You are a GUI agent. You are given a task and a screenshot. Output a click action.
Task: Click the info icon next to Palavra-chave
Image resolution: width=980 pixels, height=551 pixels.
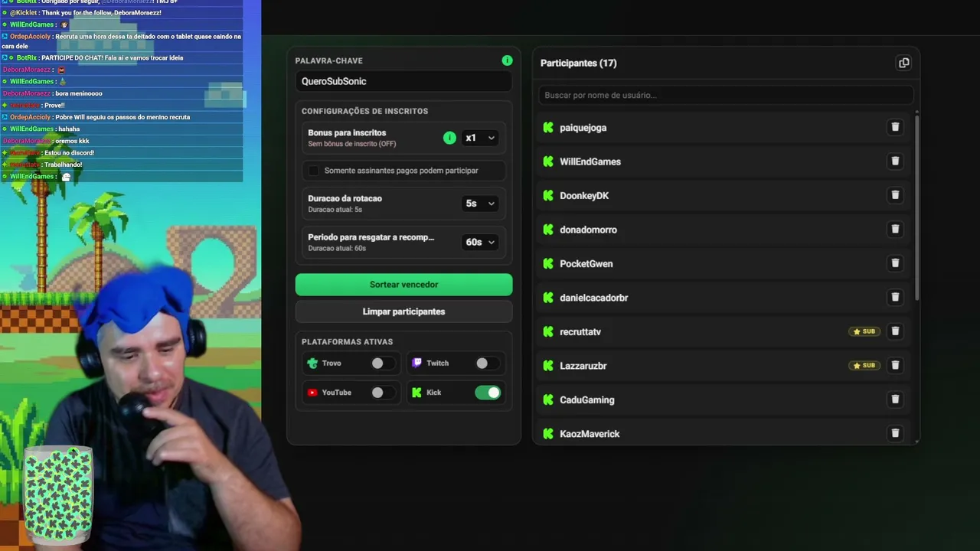(x=507, y=60)
